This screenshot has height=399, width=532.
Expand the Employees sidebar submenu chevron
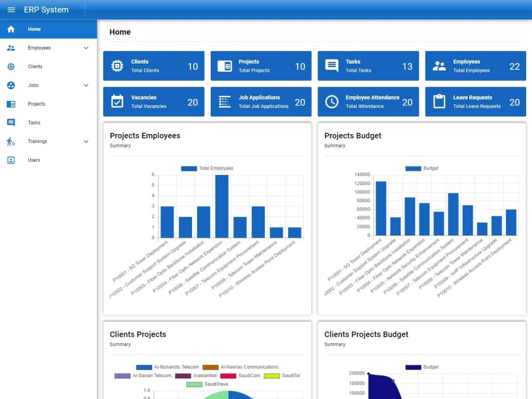tap(86, 48)
